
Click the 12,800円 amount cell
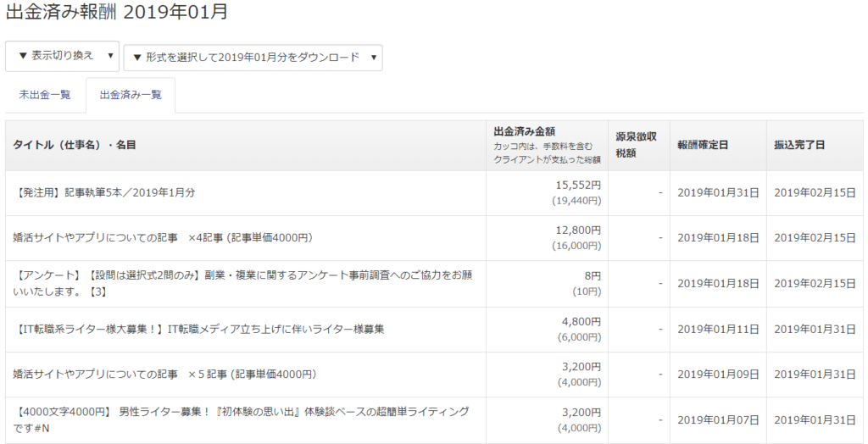[x=578, y=230]
